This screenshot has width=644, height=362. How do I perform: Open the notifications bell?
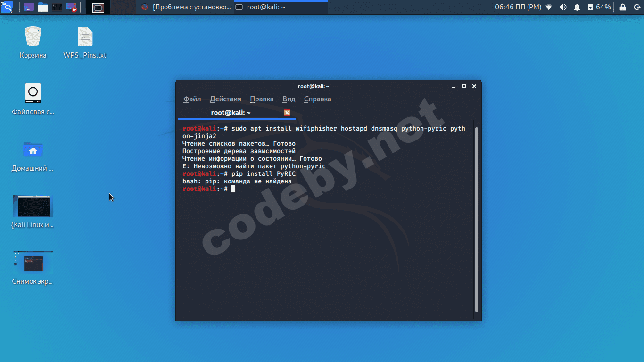coord(577,7)
